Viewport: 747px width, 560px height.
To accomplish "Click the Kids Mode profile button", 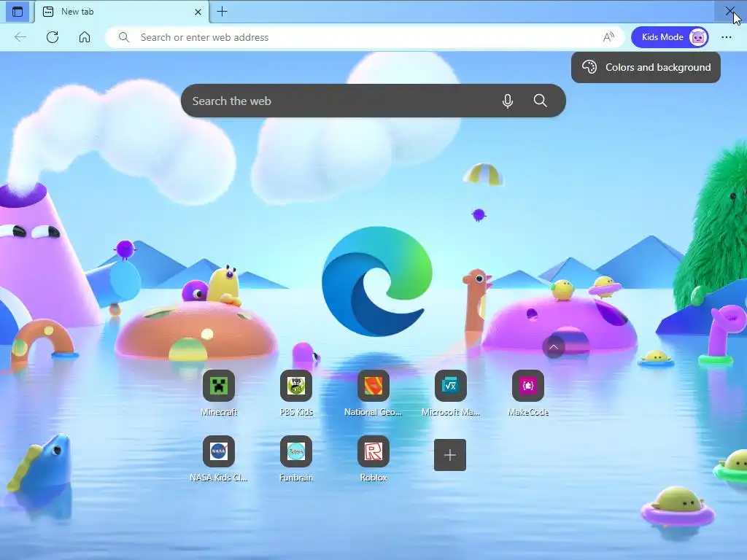I will pyautogui.click(x=670, y=37).
